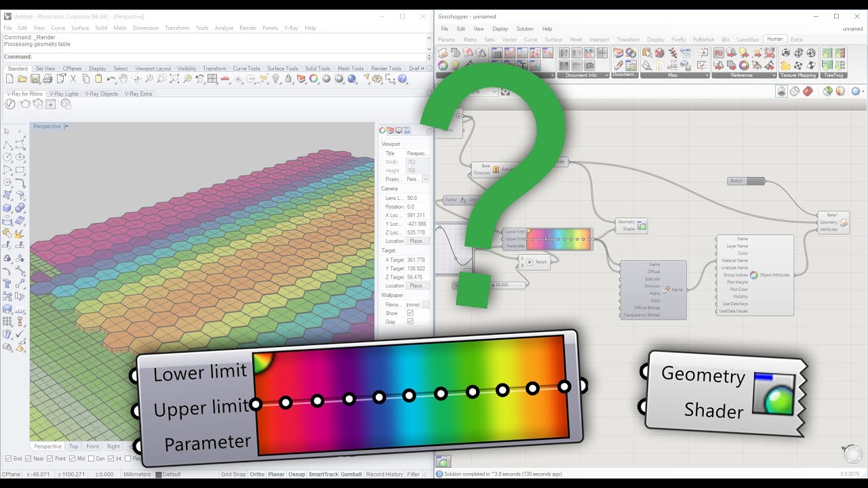Expand the Reference panel plus button

(775, 75)
